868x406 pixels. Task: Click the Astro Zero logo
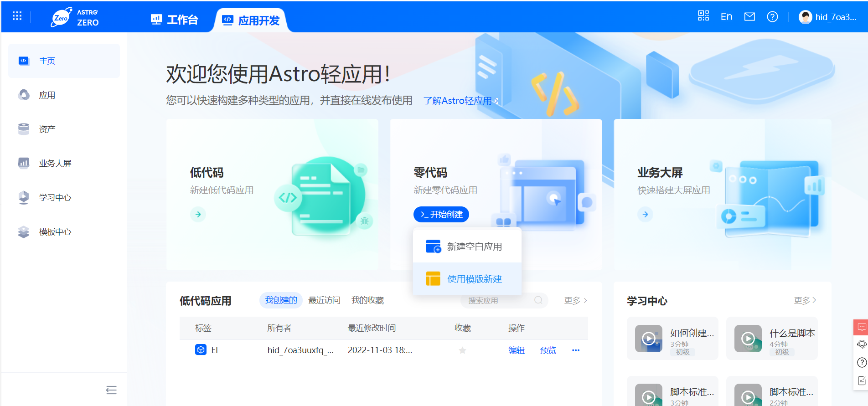click(x=75, y=17)
